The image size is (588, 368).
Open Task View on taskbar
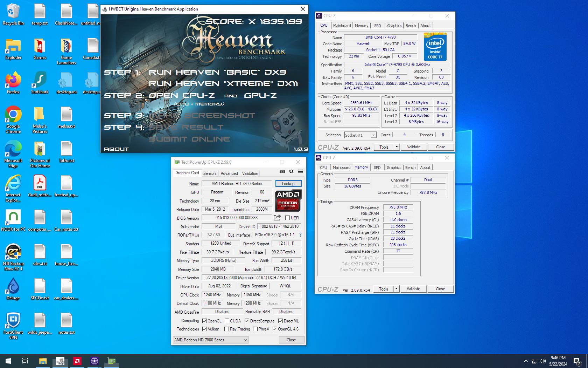click(25, 361)
